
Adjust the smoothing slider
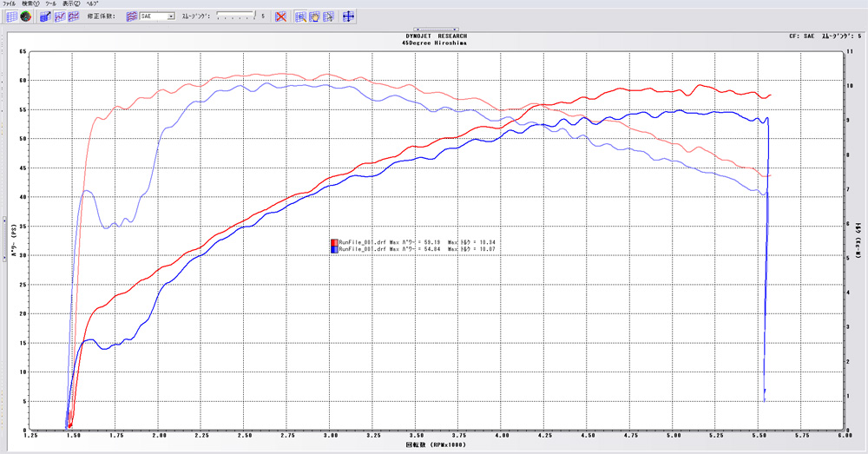(x=234, y=16)
